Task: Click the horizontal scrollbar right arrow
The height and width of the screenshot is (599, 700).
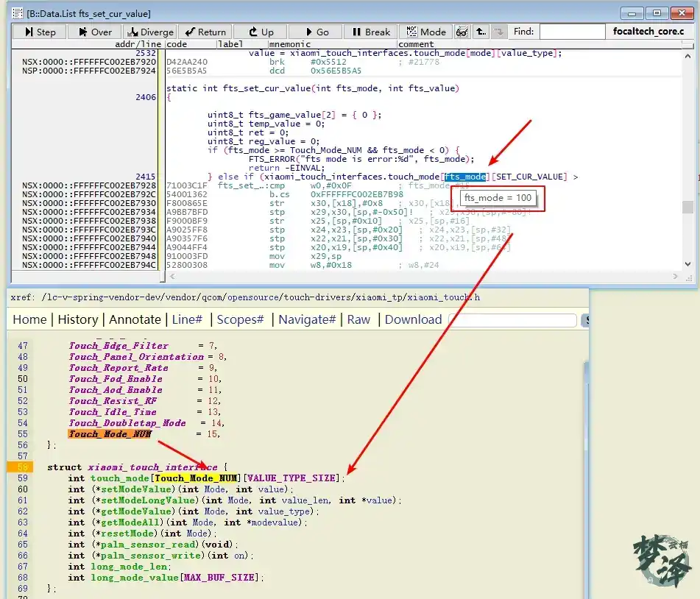Action: click(676, 276)
